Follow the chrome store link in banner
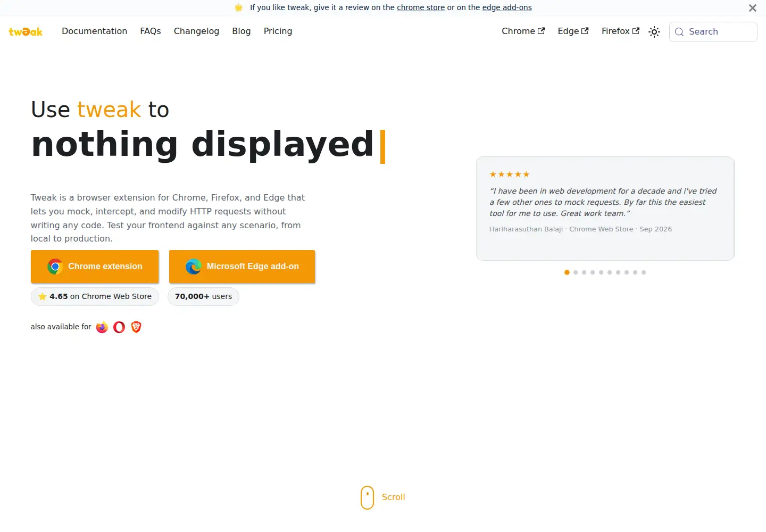The height and width of the screenshot is (532, 766). click(421, 7)
